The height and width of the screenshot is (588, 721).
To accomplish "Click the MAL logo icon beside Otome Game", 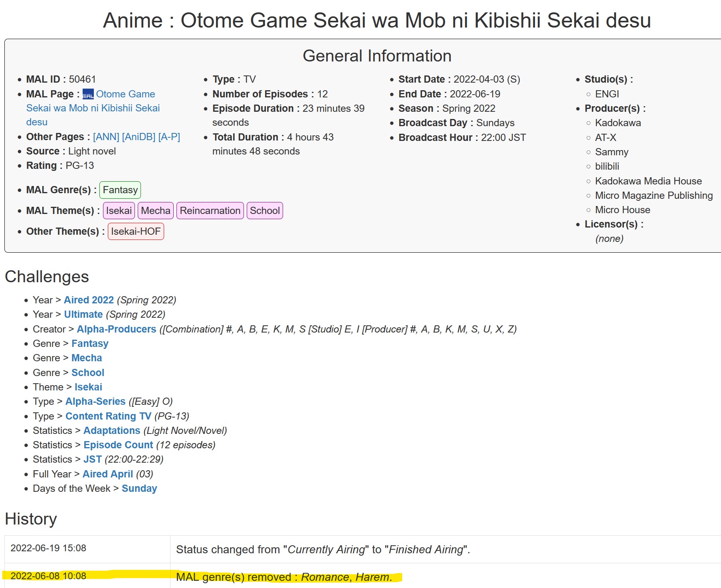I will [88, 95].
